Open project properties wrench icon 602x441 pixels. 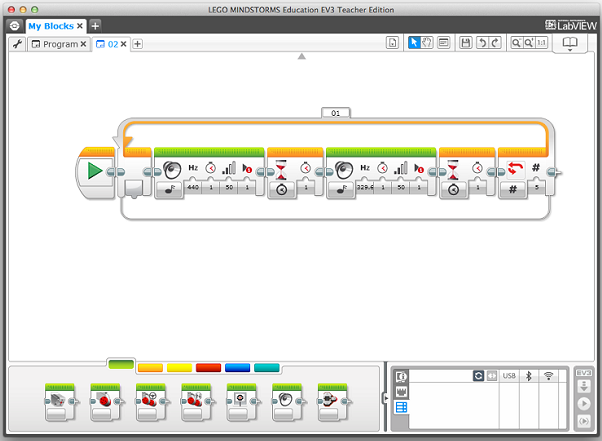tap(17, 44)
